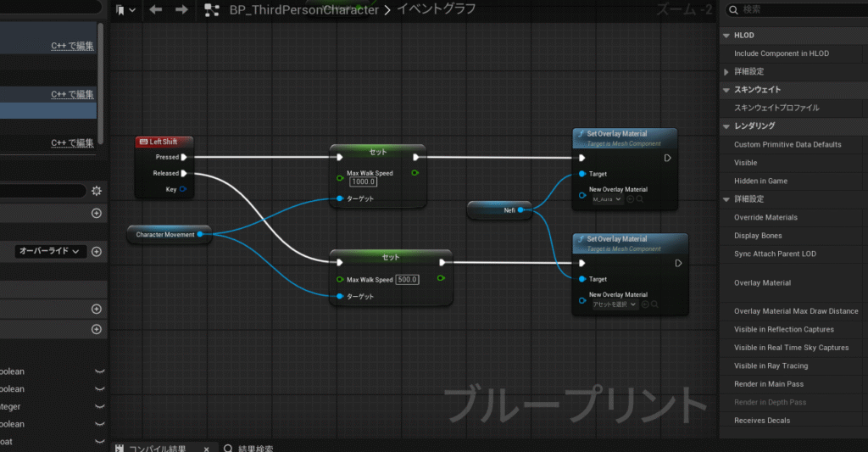
Task: Click the graph icon beside BP_ThirdPersonCharacter
Action: 211,10
